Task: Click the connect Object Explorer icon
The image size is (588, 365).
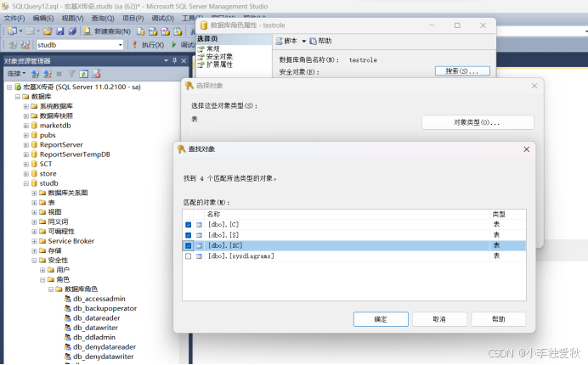Action: click(x=35, y=74)
